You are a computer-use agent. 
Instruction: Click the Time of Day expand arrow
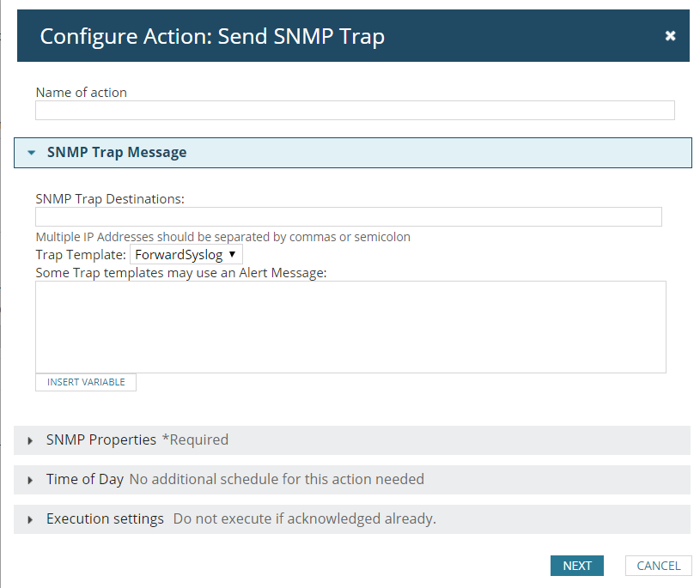[30, 481]
